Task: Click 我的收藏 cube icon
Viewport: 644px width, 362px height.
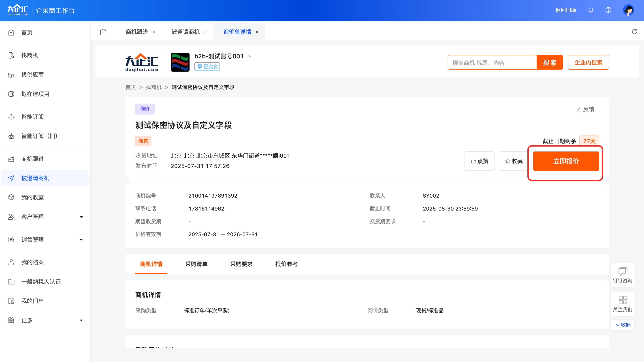Action: (11, 198)
